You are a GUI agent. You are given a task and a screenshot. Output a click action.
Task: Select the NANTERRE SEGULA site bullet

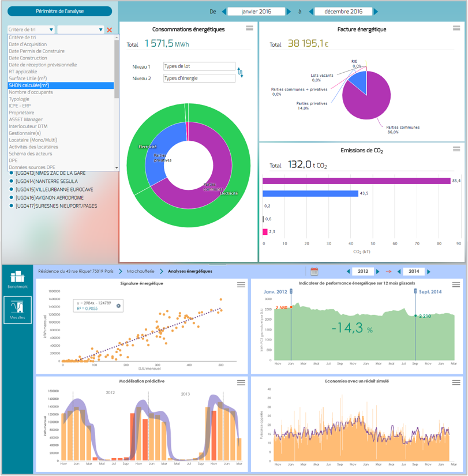pyautogui.click(x=12, y=181)
